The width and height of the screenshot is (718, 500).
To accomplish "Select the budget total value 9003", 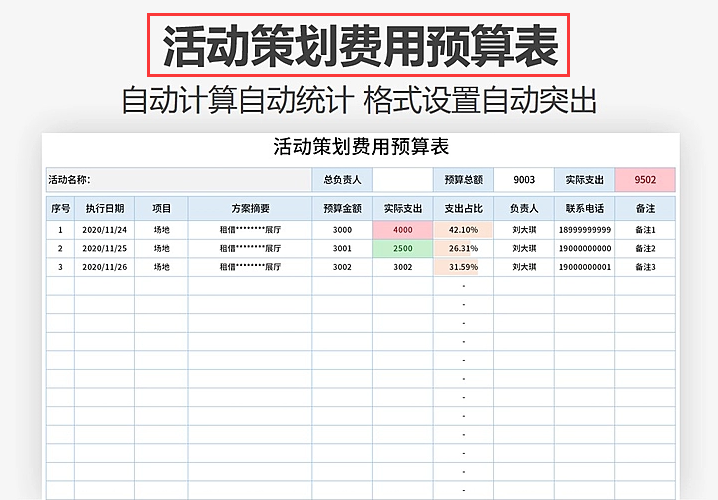I will [524, 180].
